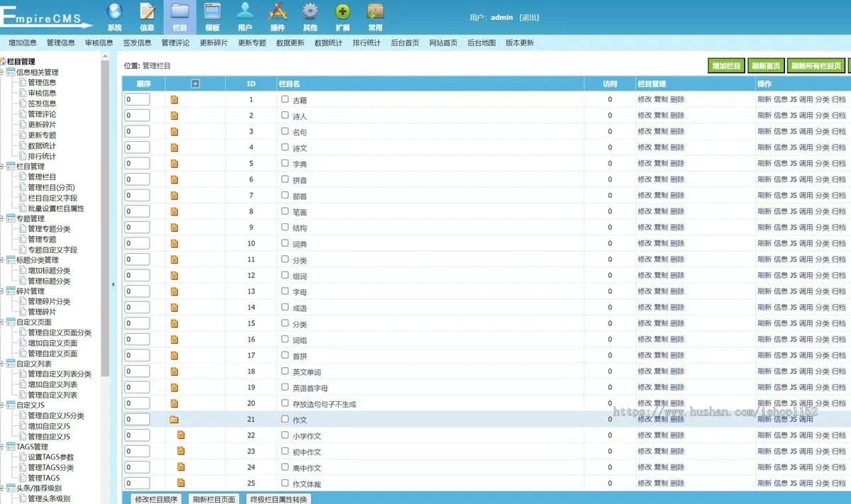Collapse the 自定义列表 tree node
This screenshot has width=851, height=504.
click(2, 364)
